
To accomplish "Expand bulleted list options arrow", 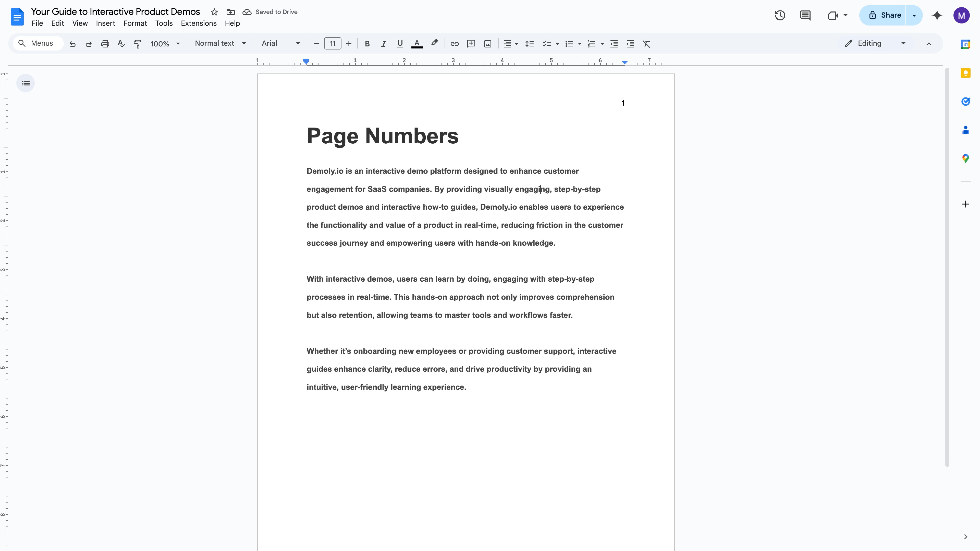I will pyautogui.click(x=579, y=44).
